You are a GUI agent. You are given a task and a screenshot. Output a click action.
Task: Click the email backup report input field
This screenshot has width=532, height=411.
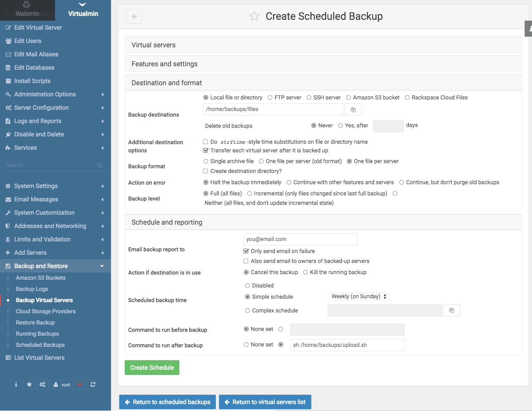click(300, 239)
